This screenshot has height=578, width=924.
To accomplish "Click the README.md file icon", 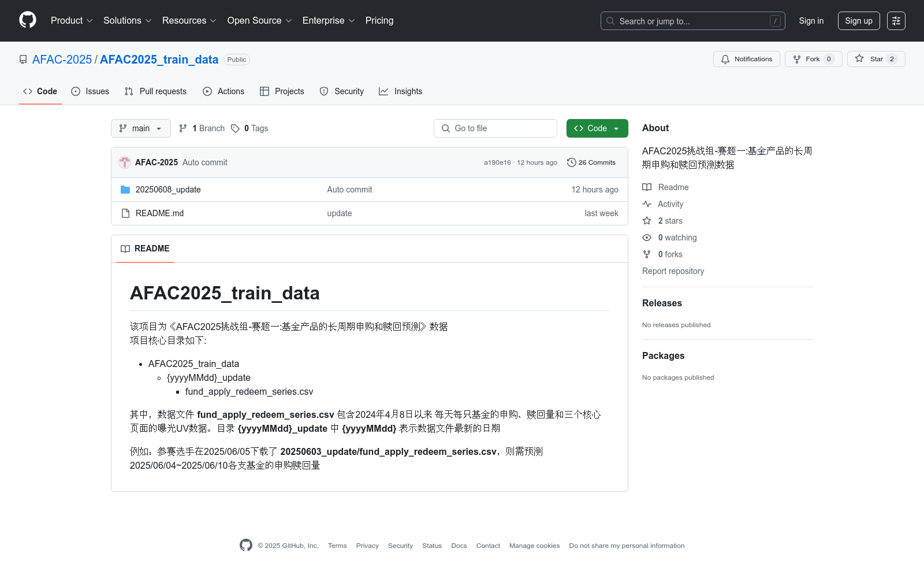I will [x=125, y=213].
